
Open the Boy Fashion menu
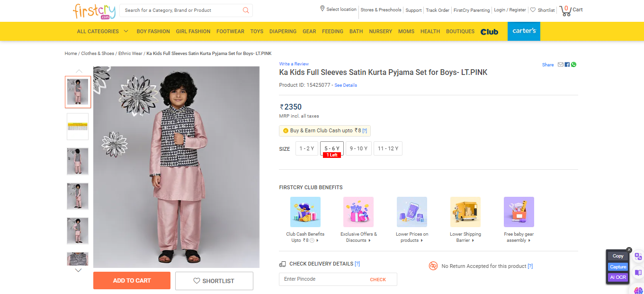(153, 31)
